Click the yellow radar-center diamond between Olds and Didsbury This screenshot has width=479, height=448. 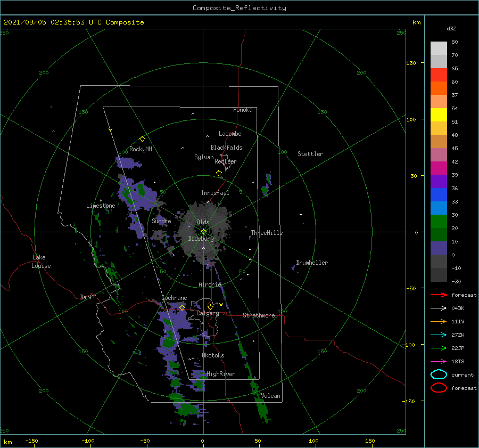pos(203,232)
